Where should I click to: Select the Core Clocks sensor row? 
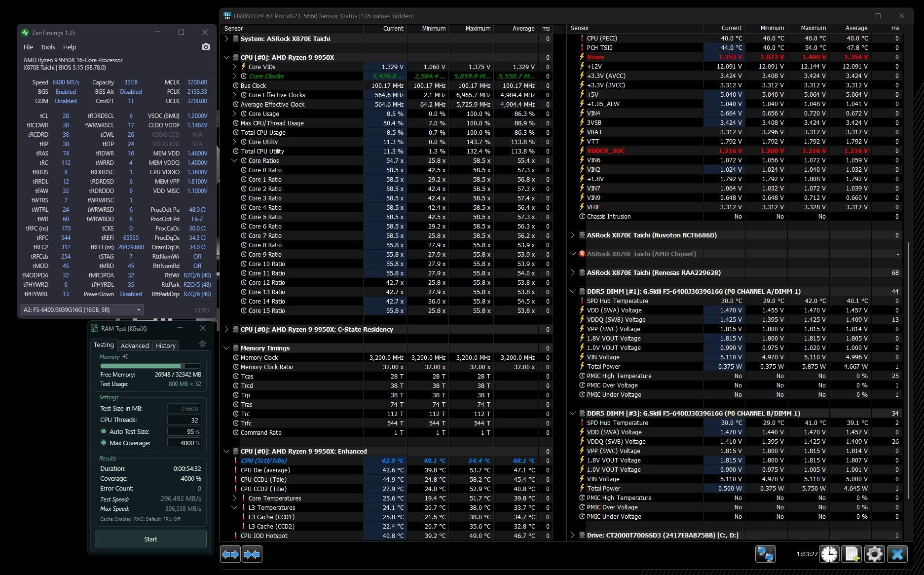387,76
